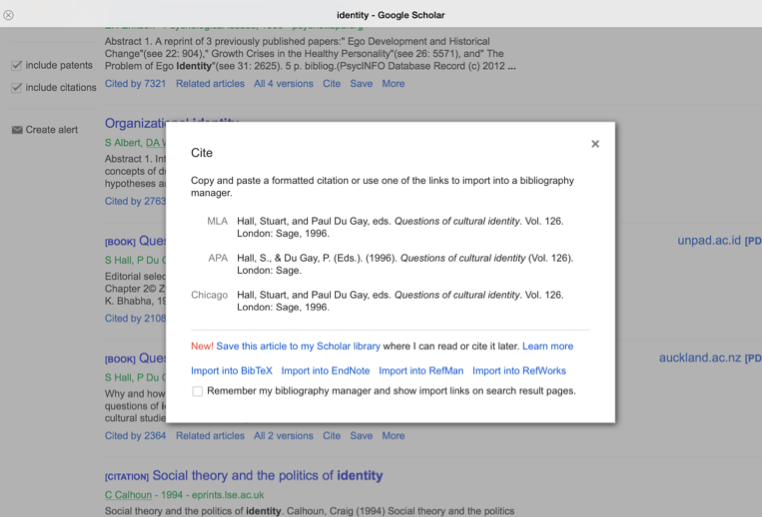Click the Create alert envelope icon
The height and width of the screenshot is (517, 762).
[x=16, y=130]
